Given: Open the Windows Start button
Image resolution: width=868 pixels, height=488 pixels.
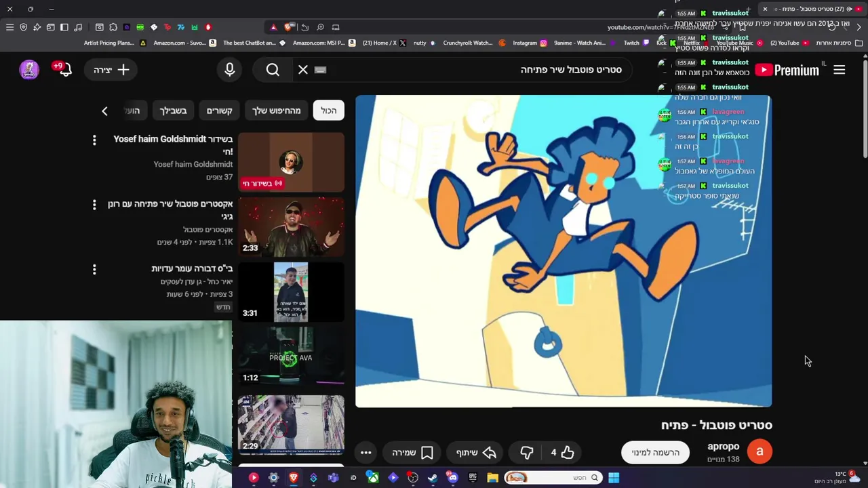Looking at the screenshot, I should pyautogui.click(x=614, y=478).
